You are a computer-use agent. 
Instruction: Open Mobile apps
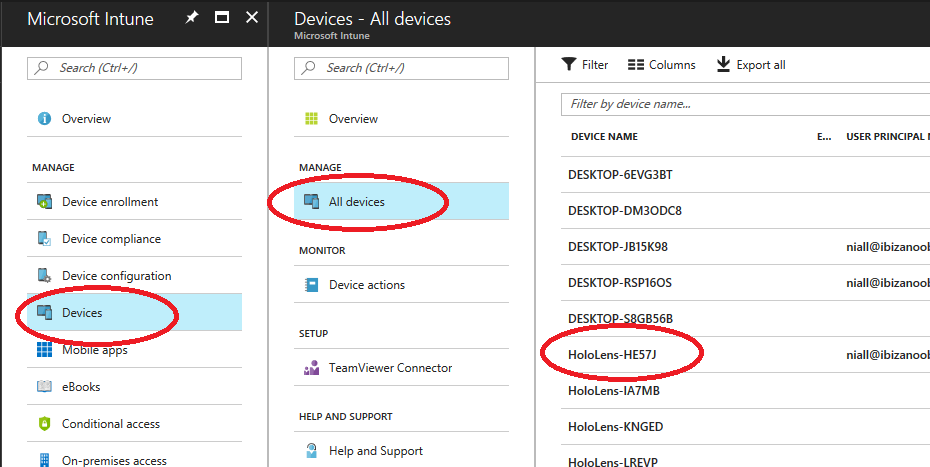(95, 350)
